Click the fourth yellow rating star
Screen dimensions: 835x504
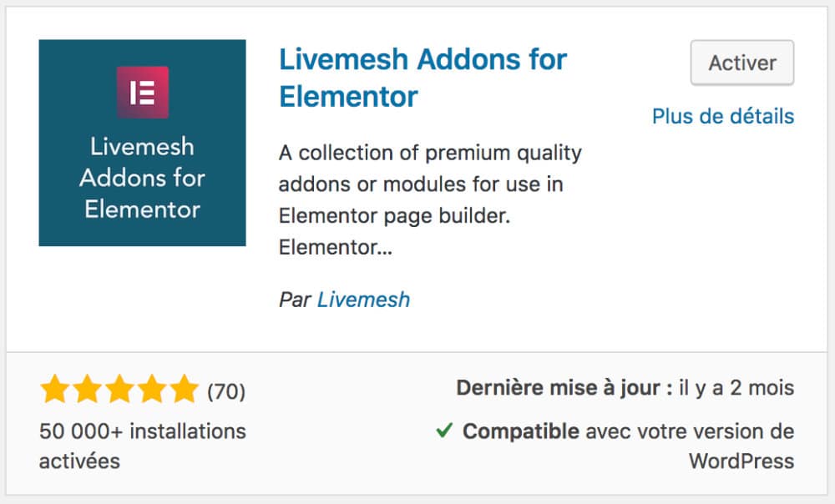click(x=151, y=389)
